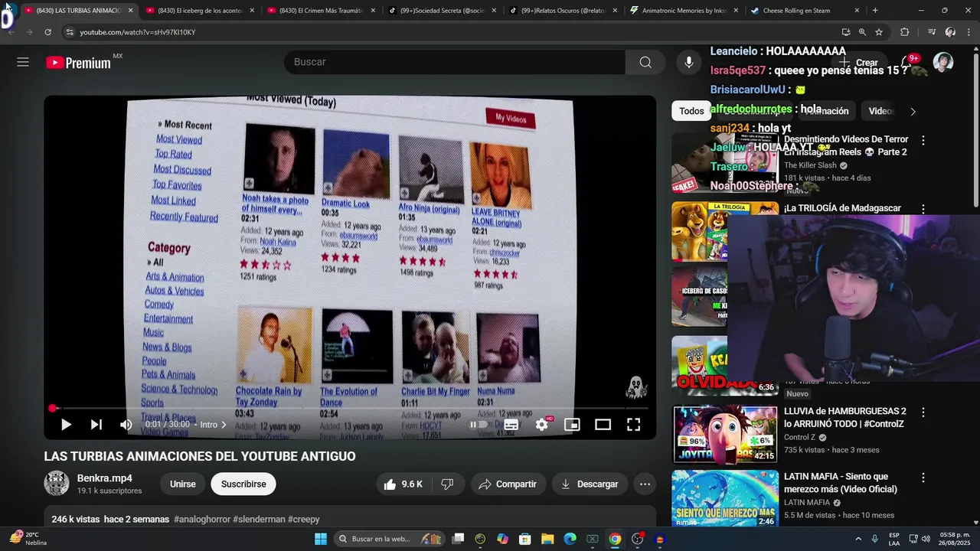
Task: Dislike the video
Action: pos(448,484)
